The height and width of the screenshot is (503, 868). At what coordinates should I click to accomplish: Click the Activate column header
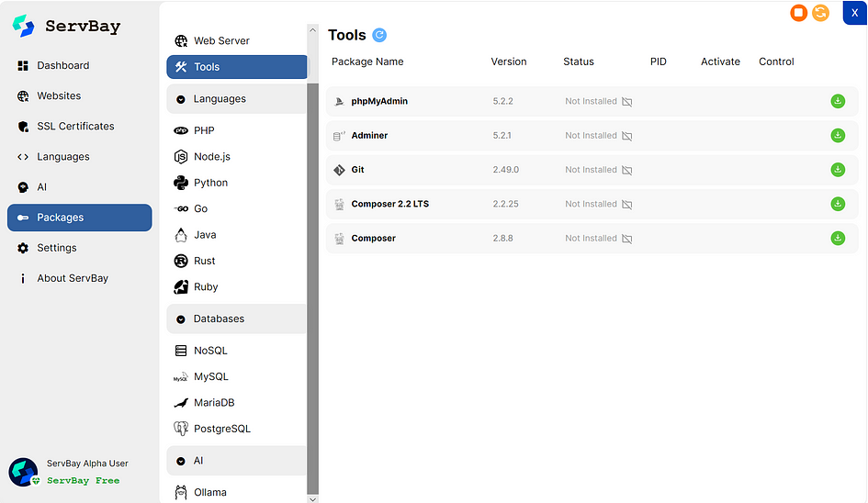(720, 61)
